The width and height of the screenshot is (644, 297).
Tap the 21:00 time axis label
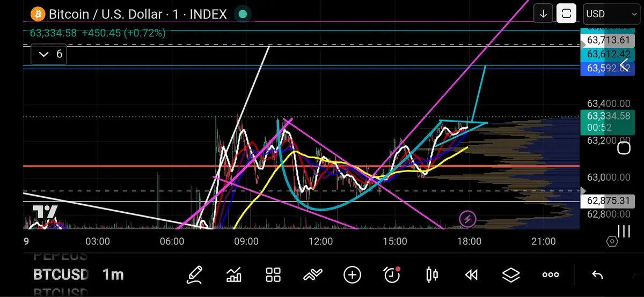coord(543,242)
